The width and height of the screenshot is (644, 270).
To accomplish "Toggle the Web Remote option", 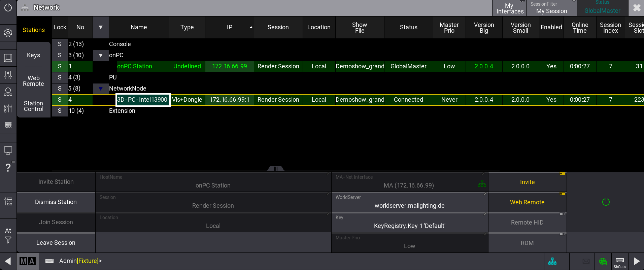I will (527, 202).
